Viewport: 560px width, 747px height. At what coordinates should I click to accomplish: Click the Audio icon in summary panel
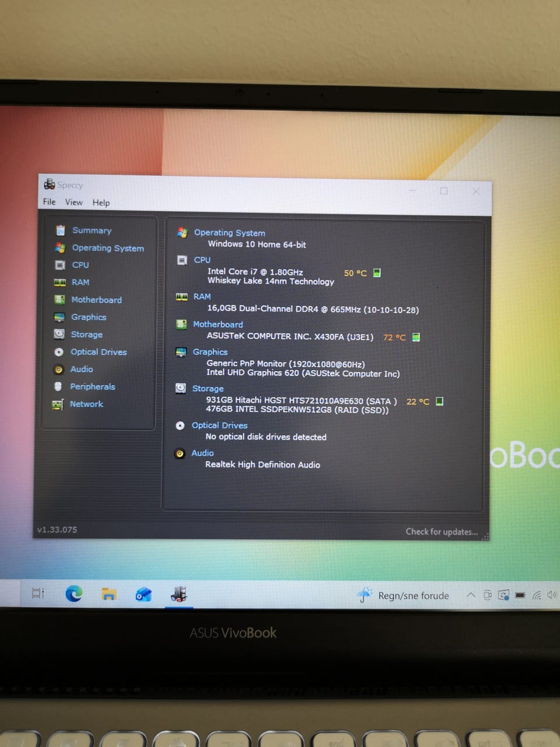[x=180, y=453]
